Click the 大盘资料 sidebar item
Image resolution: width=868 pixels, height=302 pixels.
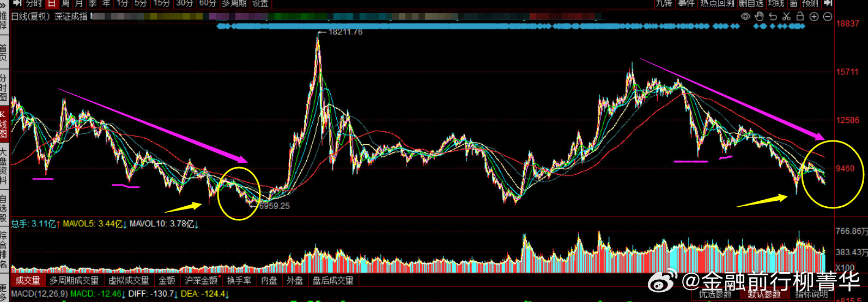point(4,167)
